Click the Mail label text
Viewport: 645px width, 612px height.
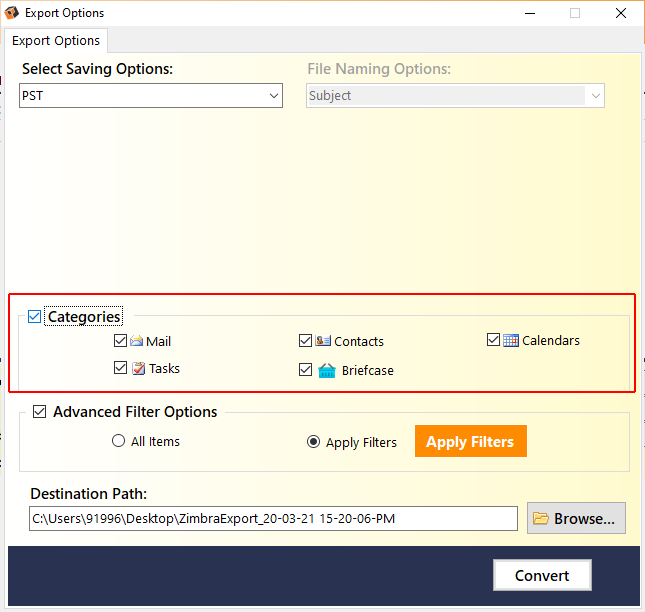pyautogui.click(x=158, y=341)
